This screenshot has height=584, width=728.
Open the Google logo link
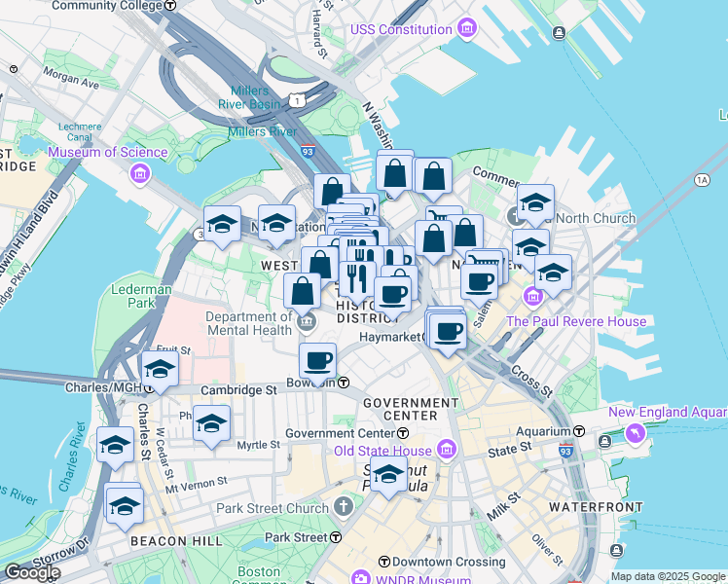click(32, 572)
